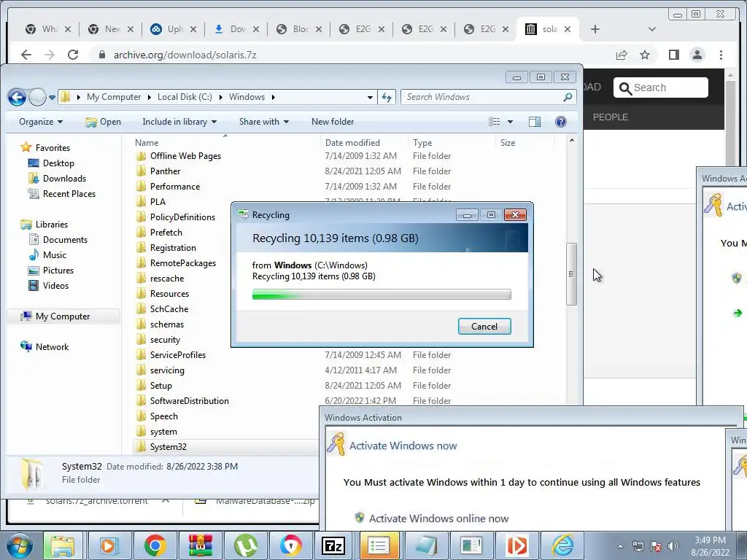Click the volume speaker tray icon
This screenshot has width=747, height=560.
(673, 546)
